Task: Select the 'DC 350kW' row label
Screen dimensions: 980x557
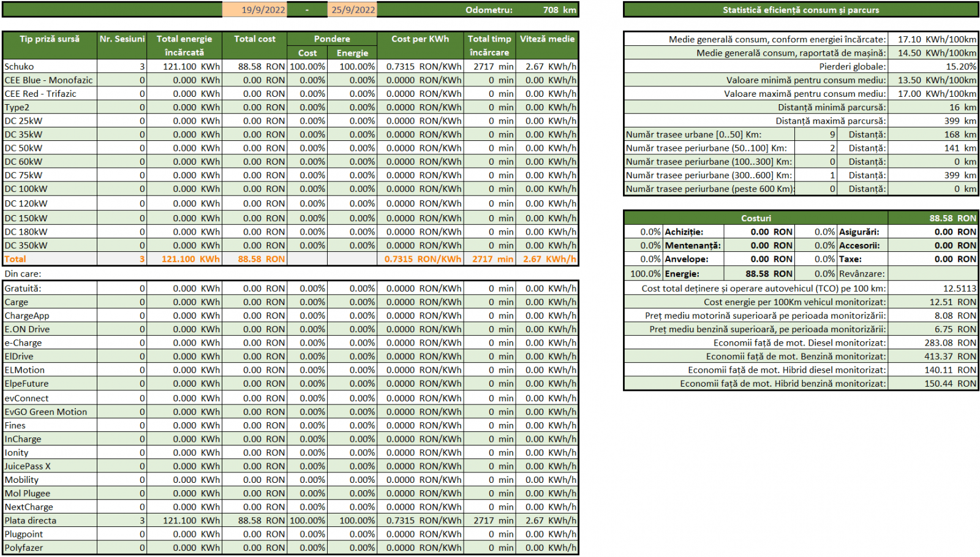Action: (50, 245)
